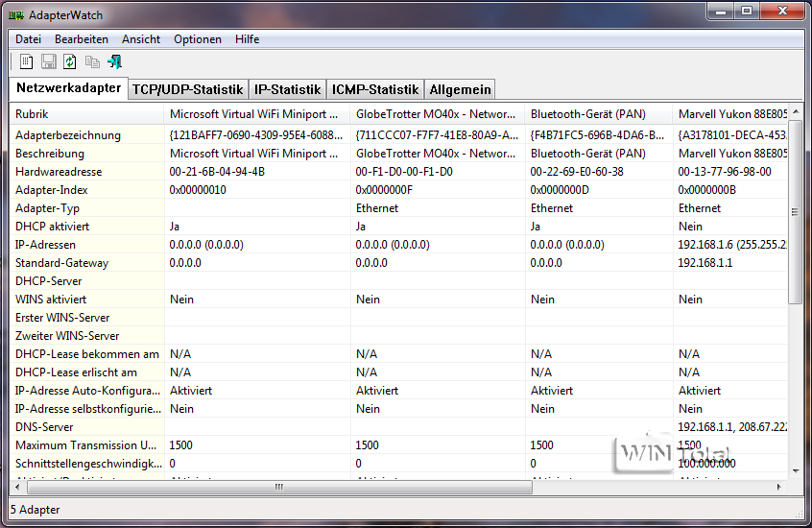Open the Optionen menu

pos(198,39)
